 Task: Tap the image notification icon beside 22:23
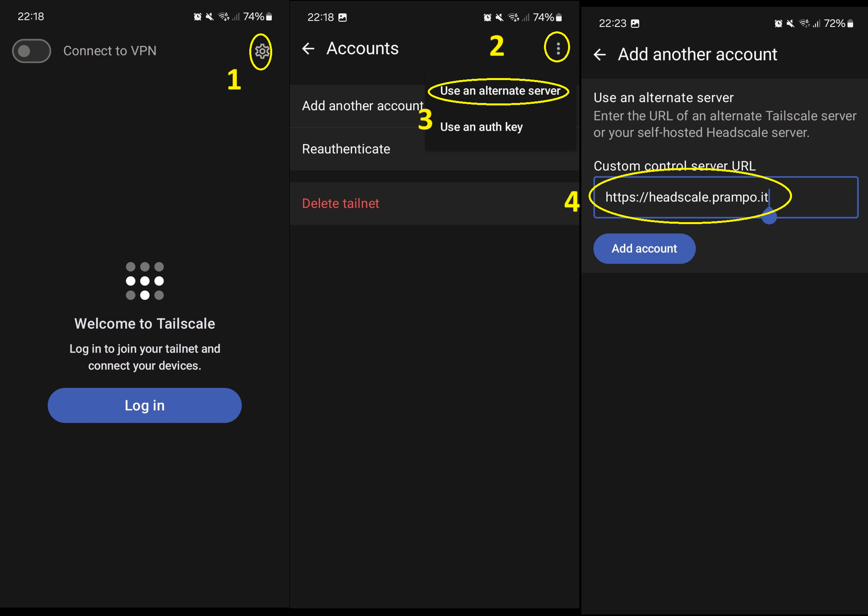[x=635, y=24]
